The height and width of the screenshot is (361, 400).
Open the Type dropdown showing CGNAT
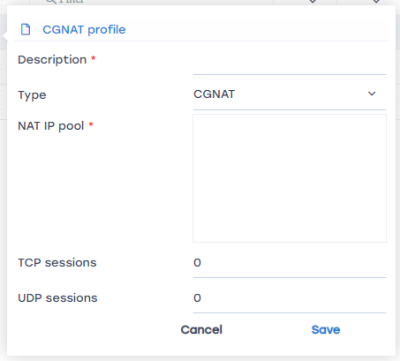click(x=289, y=94)
